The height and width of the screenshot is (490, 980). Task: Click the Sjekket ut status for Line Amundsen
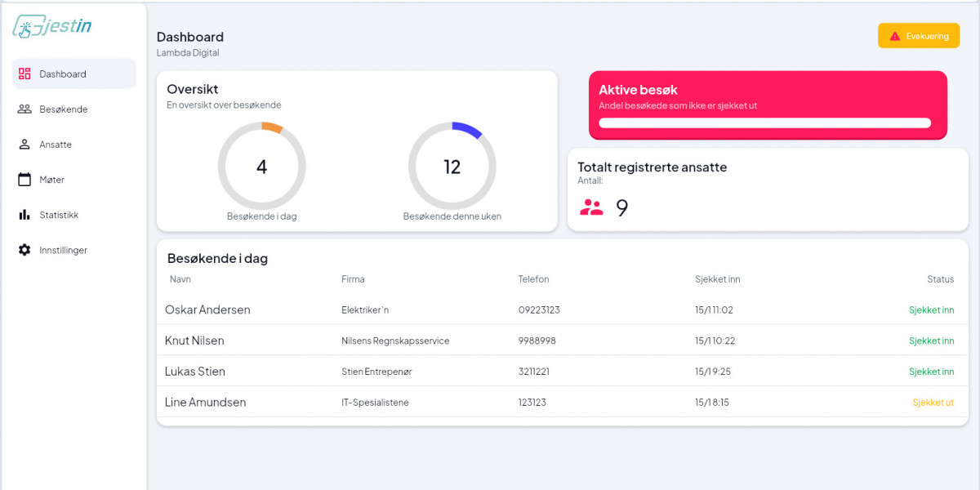pyautogui.click(x=933, y=403)
